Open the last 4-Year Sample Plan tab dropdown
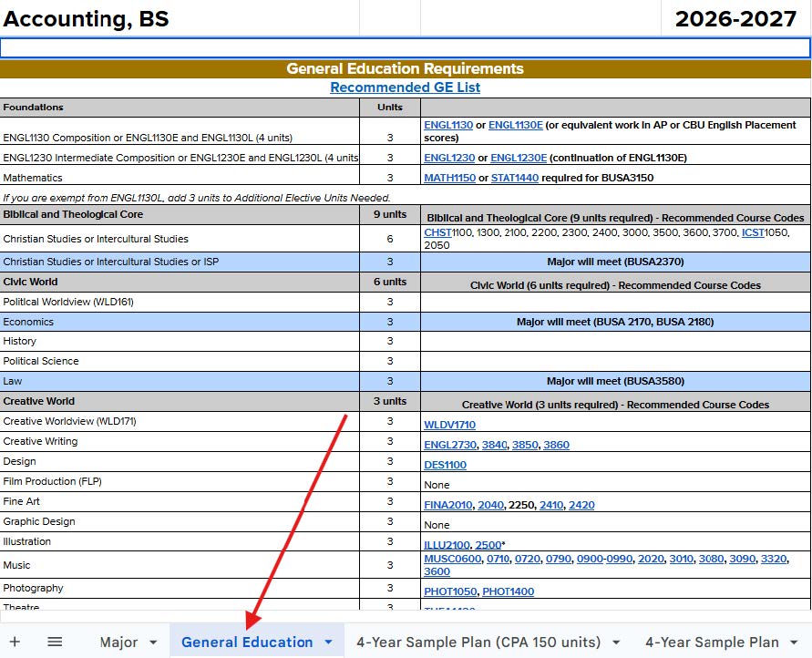Viewport: 812px width, 658px height. tap(795, 643)
